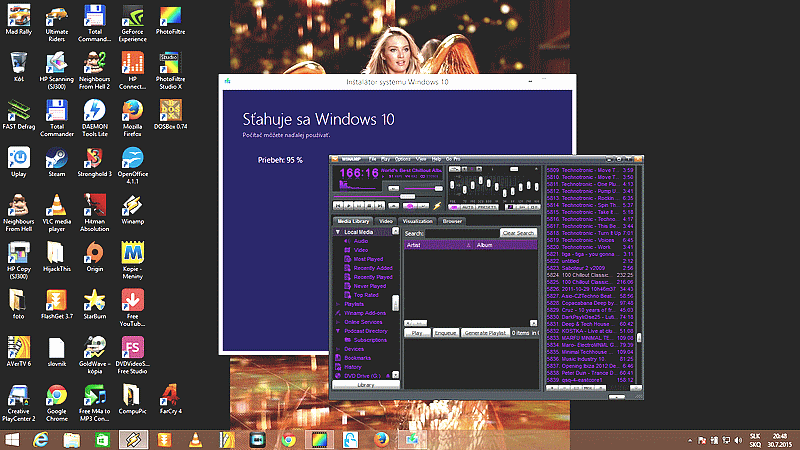Switch to the Video tab
The height and width of the screenshot is (450, 800).
click(x=386, y=221)
